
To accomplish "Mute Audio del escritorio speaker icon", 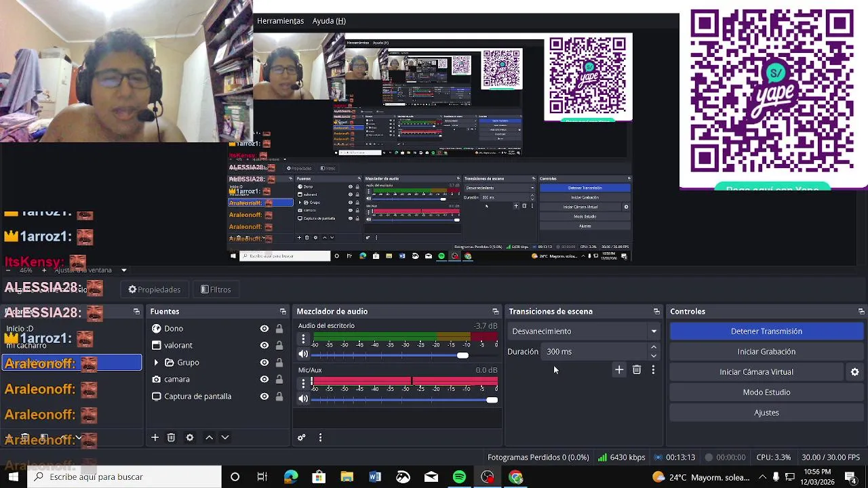I will tap(303, 354).
